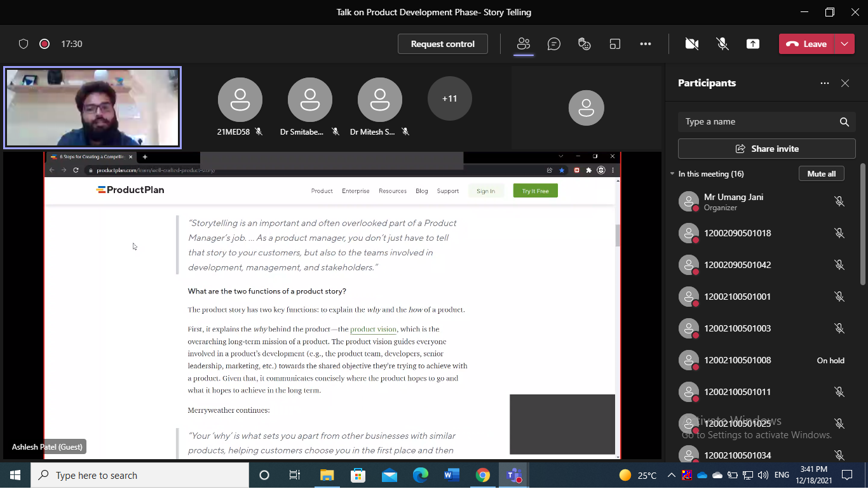
Task: Open the Leave options dropdown arrow
Action: point(844,44)
